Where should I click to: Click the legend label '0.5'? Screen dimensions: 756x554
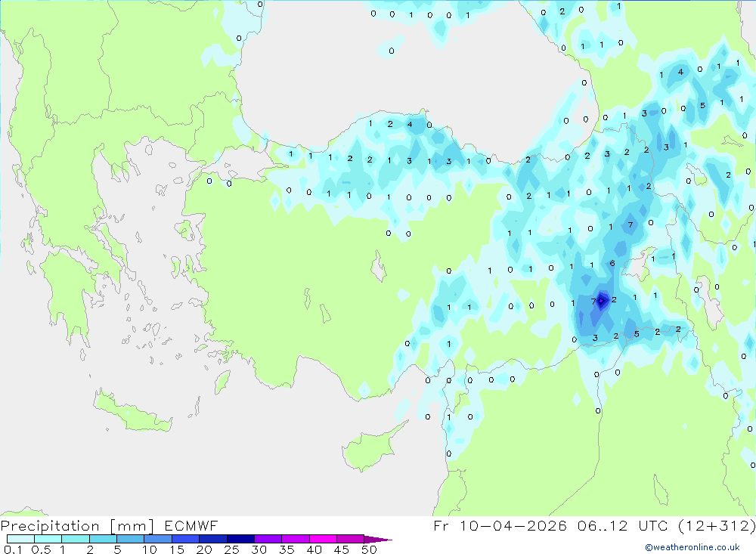pos(41,549)
